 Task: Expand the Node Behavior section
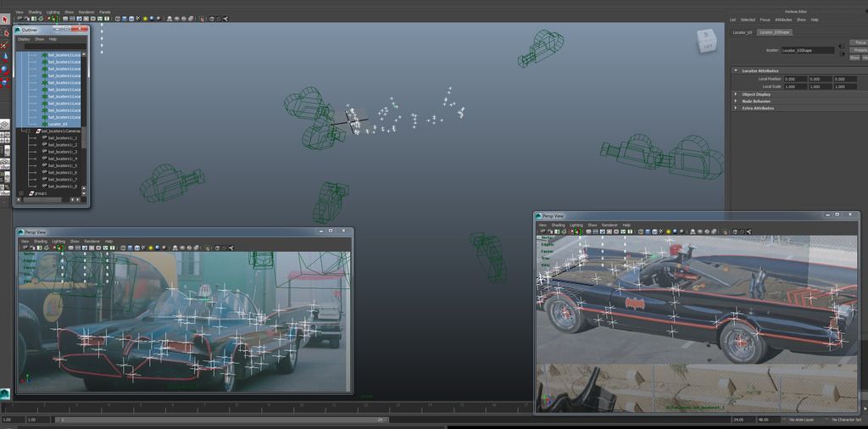[736, 101]
